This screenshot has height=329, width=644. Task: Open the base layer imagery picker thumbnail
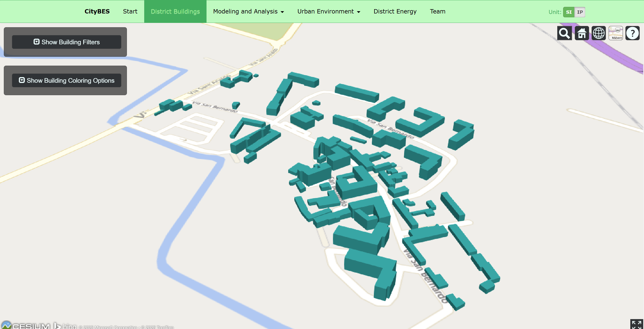[616, 33]
